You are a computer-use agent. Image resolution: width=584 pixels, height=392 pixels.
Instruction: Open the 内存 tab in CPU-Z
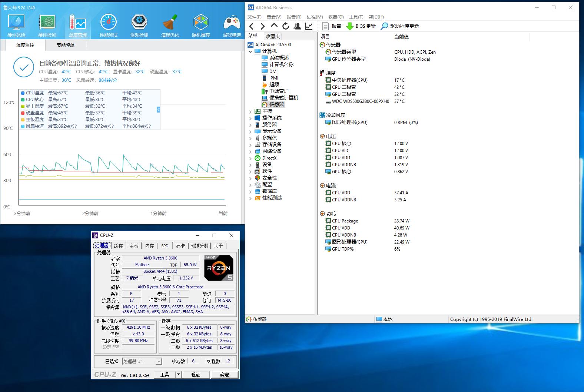(x=149, y=246)
